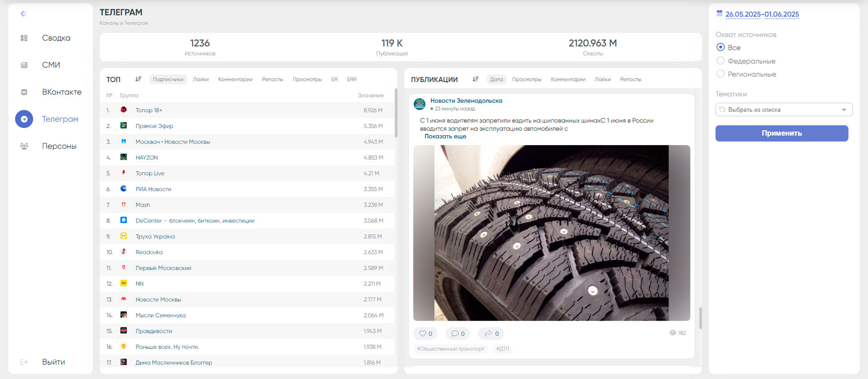Open the Тематики dropdown list
The image size is (868, 379).
(783, 109)
